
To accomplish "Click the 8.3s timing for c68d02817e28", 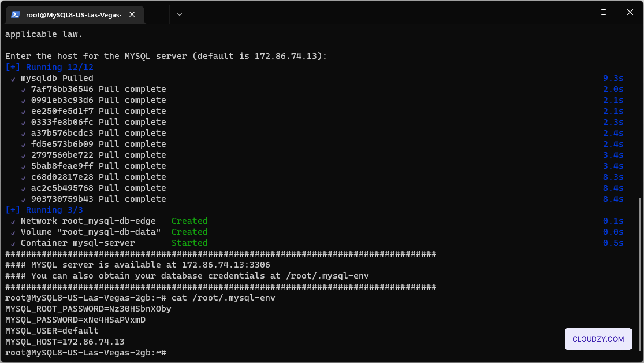I will click(x=613, y=177).
